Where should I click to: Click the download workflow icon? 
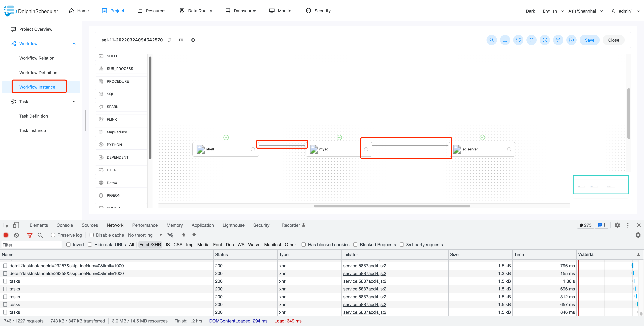pos(505,40)
